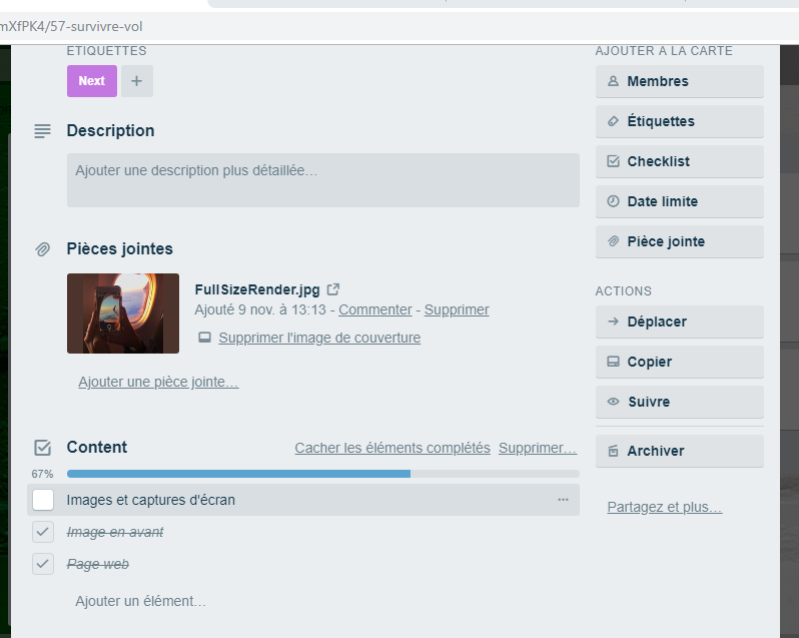Click the description lines icon

43,131
